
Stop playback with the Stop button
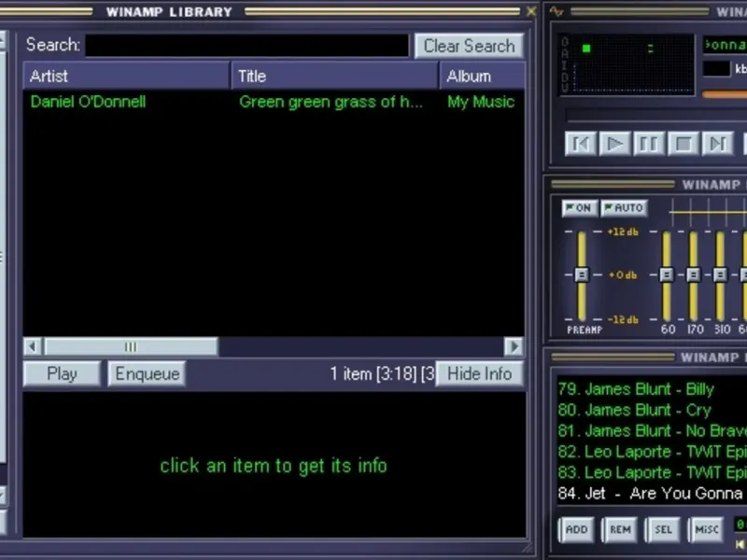[684, 144]
